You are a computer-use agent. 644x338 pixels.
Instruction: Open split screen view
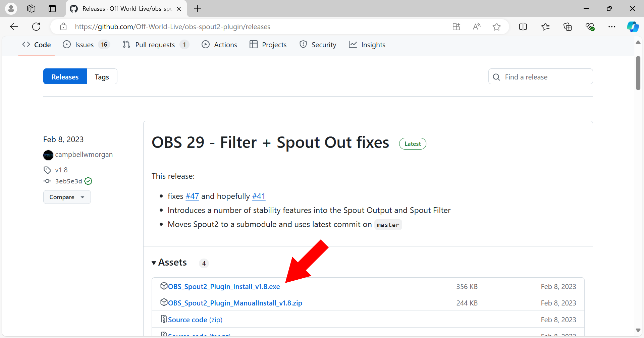click(523, 27)
